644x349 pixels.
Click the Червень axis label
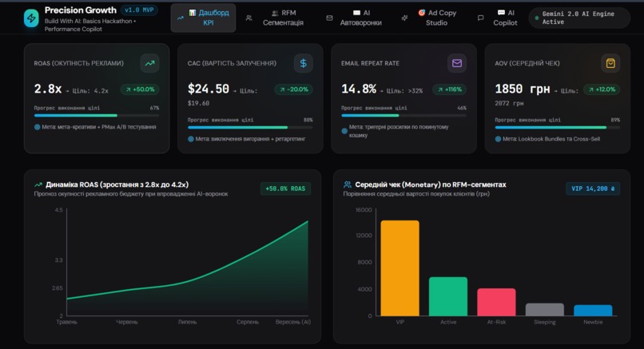click(x=127, y=323)
